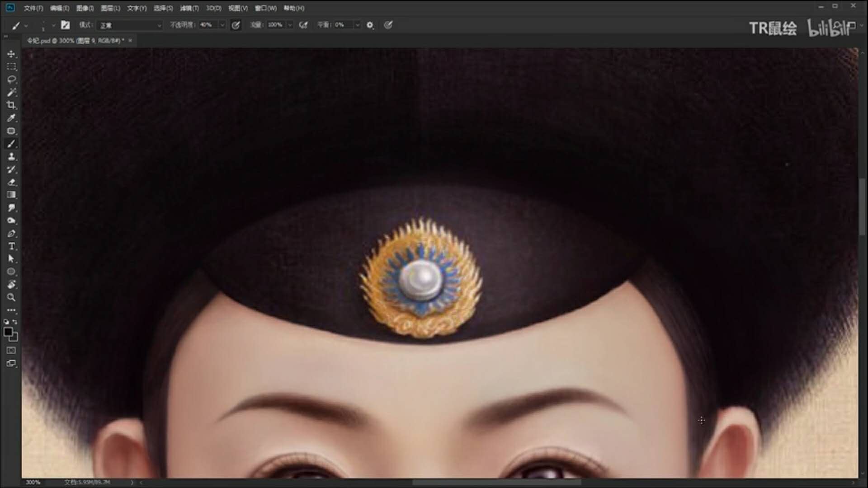Select the Pen tool
The image size is (868, 488).
[x=11, y=234]
